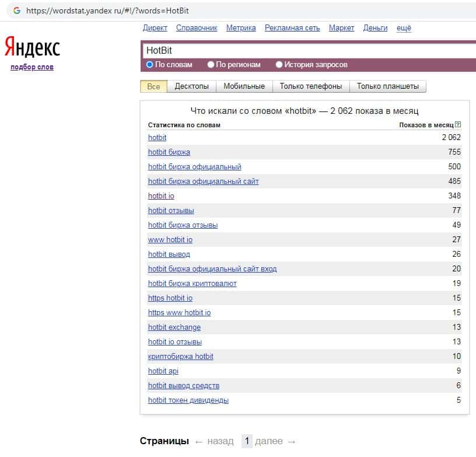476x457 pixels.
Task: Click the Яндекс logo
Action: click(32, 47)
